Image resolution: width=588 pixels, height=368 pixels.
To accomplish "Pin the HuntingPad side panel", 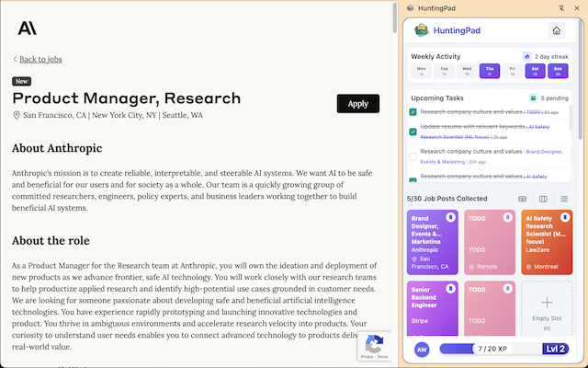I will [x=560, y=7].
